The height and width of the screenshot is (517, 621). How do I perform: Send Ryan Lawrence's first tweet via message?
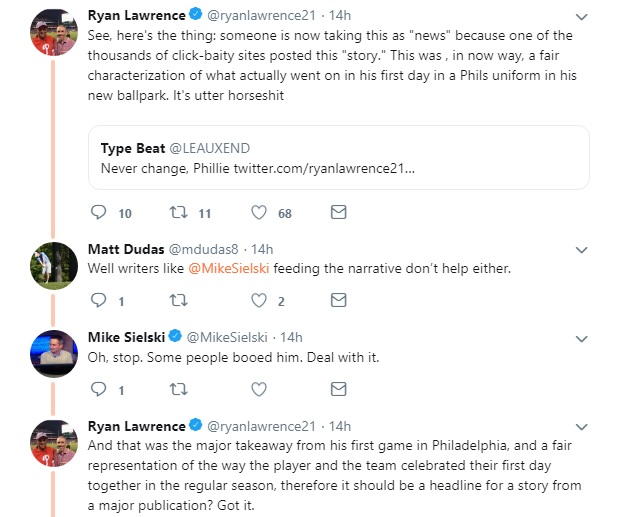(x=338, y=213)
